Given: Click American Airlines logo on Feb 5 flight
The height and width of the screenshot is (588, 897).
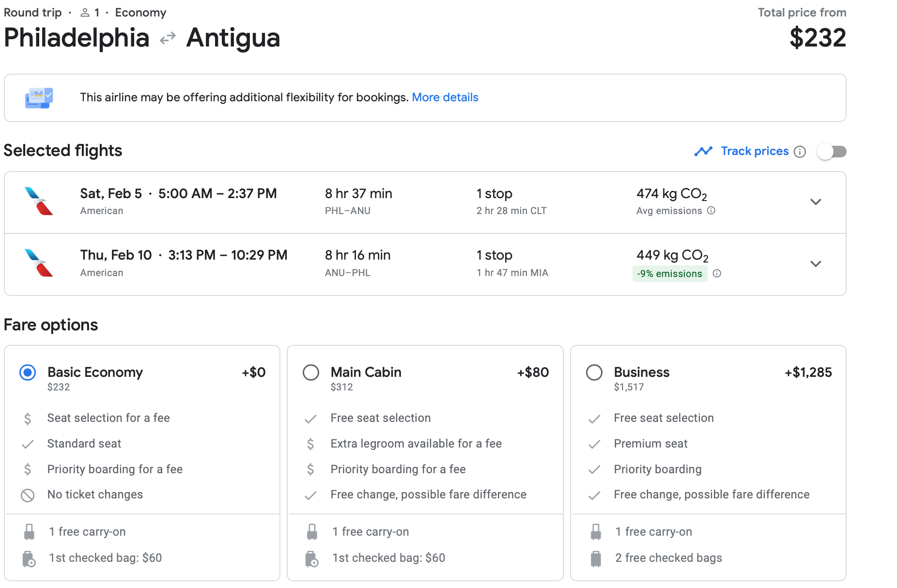Looking at the screenshot, I should click(x=39, y=201).
